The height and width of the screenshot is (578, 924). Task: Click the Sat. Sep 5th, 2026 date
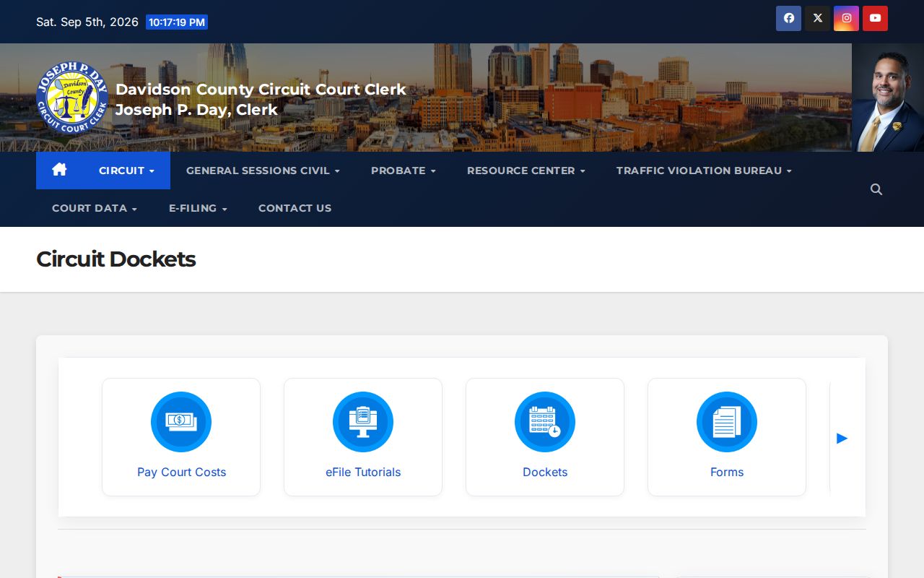(87, 22)
